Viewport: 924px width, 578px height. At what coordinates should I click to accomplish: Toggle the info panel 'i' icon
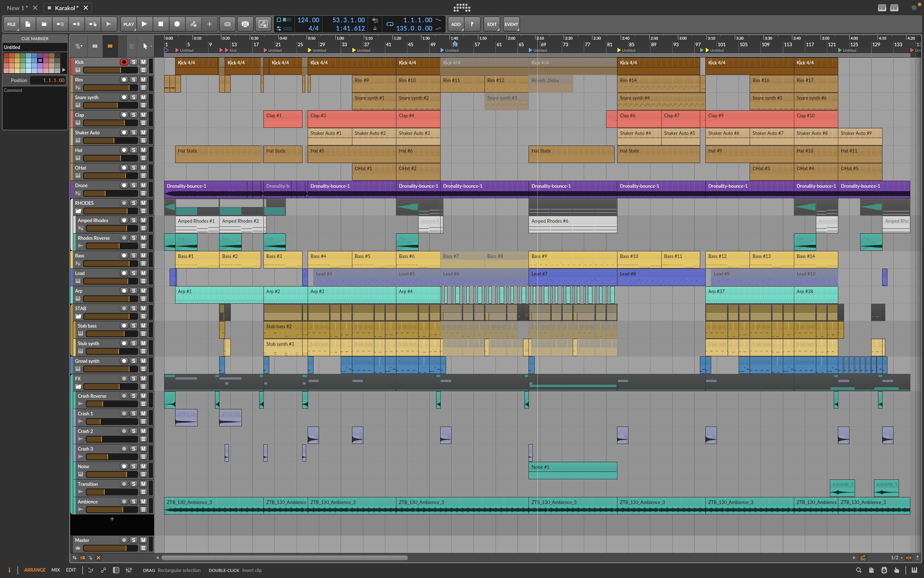pos(9,570)
